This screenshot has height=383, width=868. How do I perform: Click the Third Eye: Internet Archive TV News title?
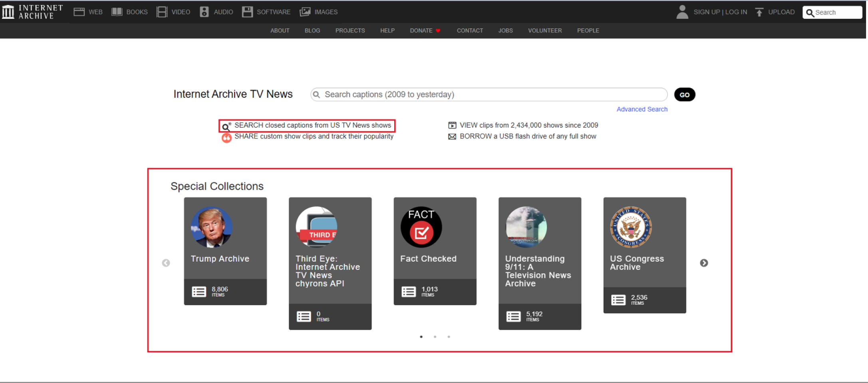(x=328, y=271)
